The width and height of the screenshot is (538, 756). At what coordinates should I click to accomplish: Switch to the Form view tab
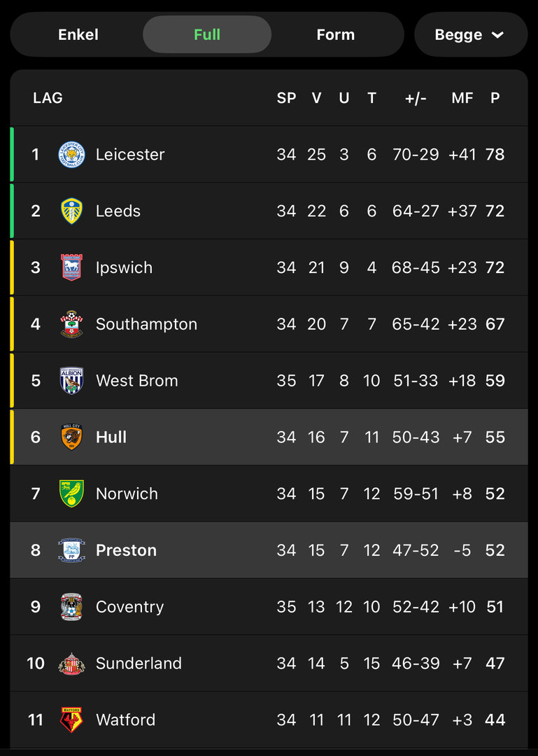click(x=336, y=35)
